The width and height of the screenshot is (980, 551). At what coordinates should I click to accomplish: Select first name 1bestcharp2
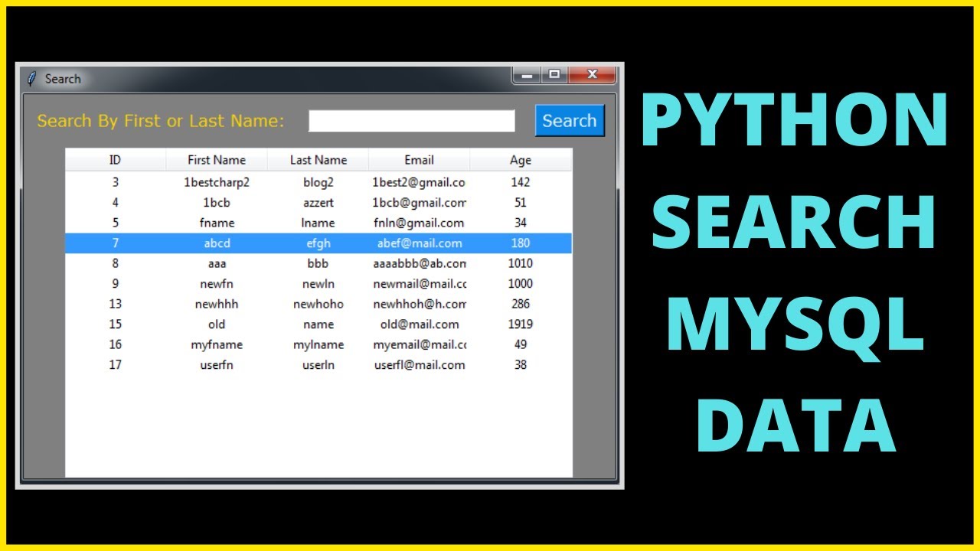[x=217, y=182]
